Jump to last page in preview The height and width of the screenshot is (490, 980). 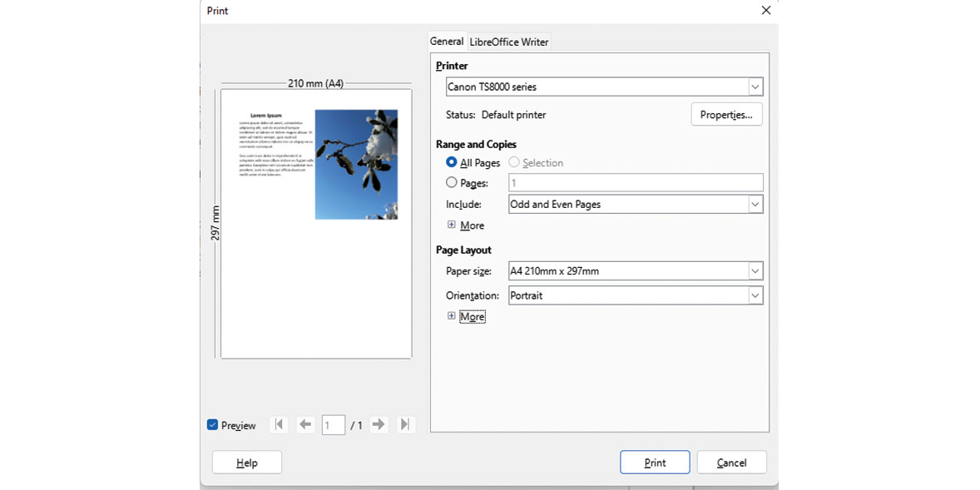(405, 425)
